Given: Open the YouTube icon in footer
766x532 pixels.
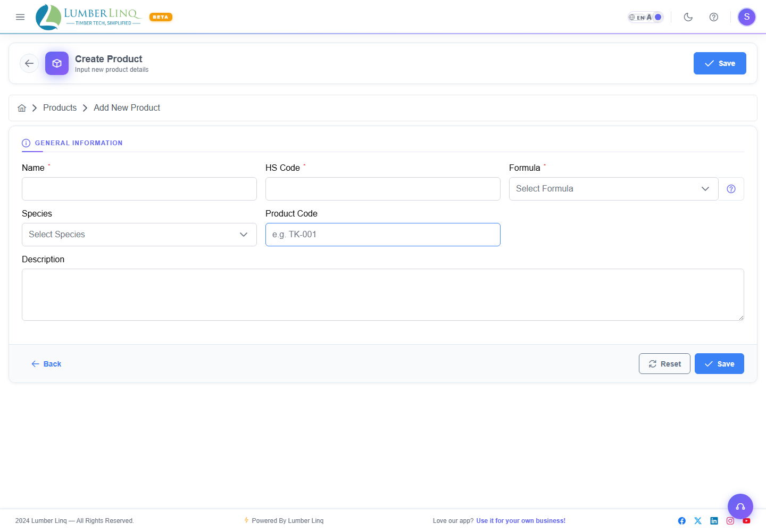Looking at the screenshot, I should click(746, 521).
